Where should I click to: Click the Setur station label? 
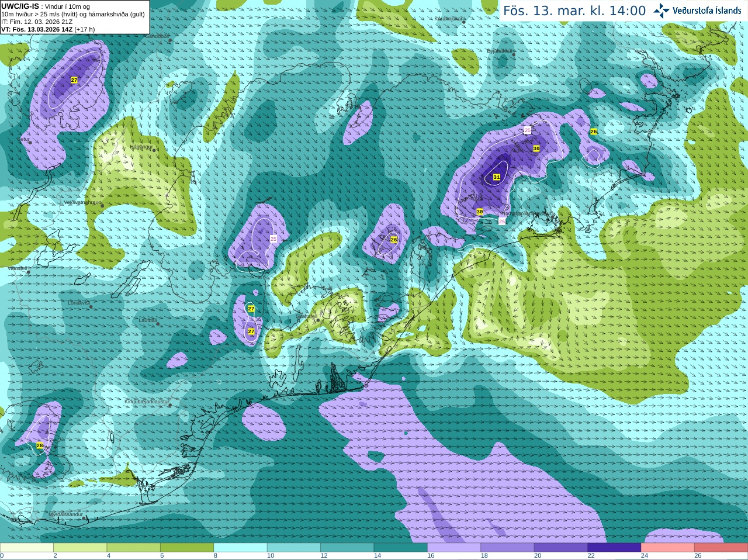[x=24, y=140]
